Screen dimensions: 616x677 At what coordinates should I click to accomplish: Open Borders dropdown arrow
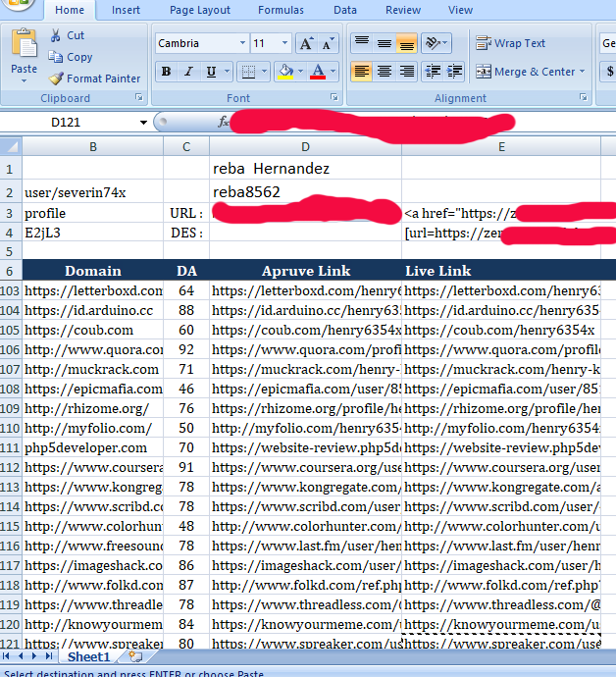[x=264, y=72]
